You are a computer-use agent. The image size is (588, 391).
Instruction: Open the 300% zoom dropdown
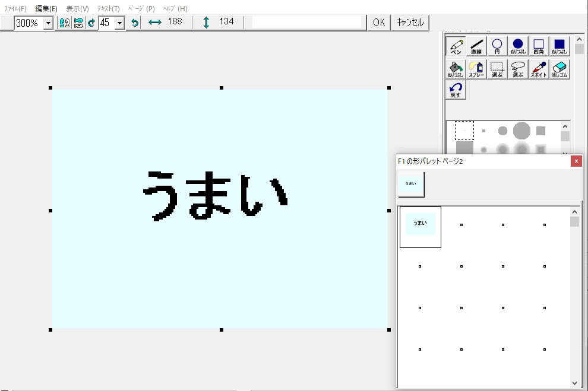[48, 23]
